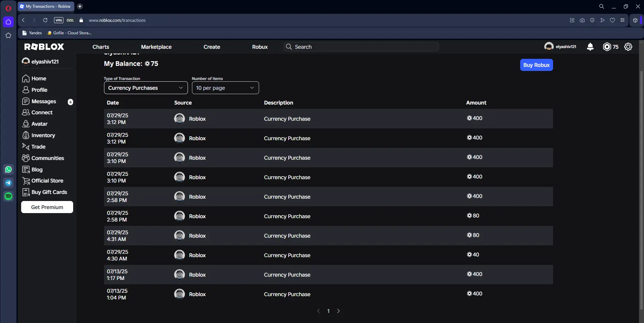Open the Charts navigation item
Screen dimensions: 644x323
tap(101, 47)
